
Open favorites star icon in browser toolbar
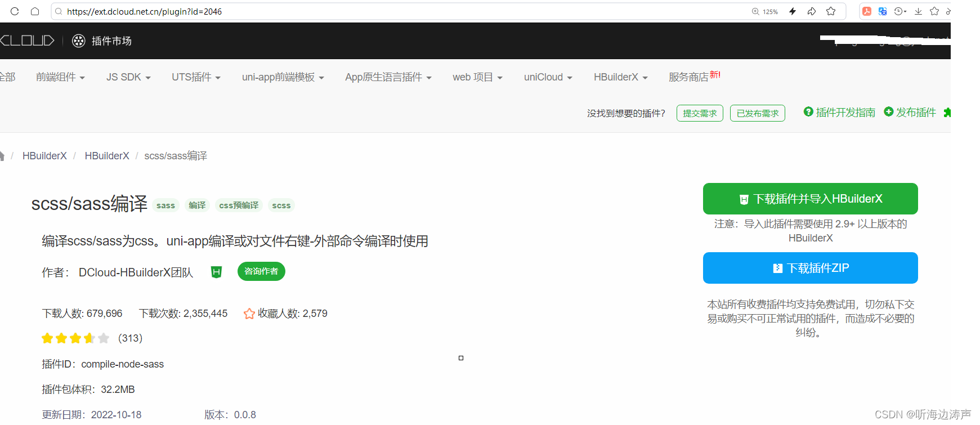[934, 11]
